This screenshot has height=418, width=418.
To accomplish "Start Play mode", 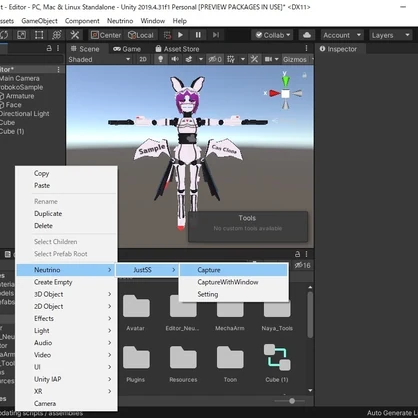I will pyautogui.click(x=180, y=35).
